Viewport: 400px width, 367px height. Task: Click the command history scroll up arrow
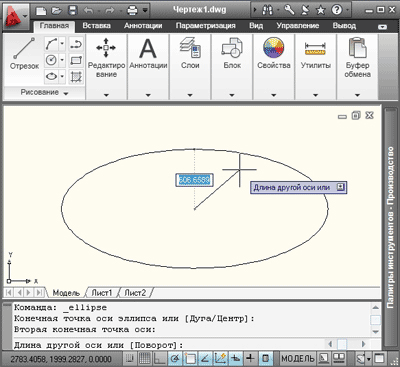[x=376, y=307]
